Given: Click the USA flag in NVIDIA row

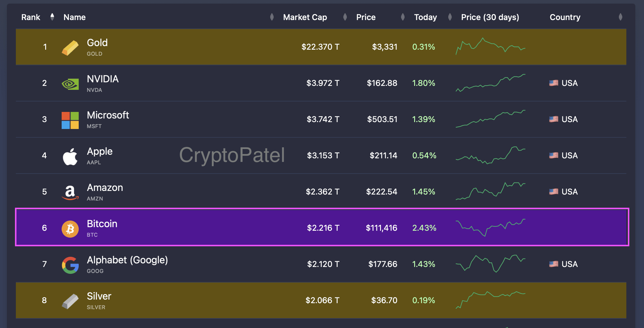Looking at the screenshot, I should (554, 83).
